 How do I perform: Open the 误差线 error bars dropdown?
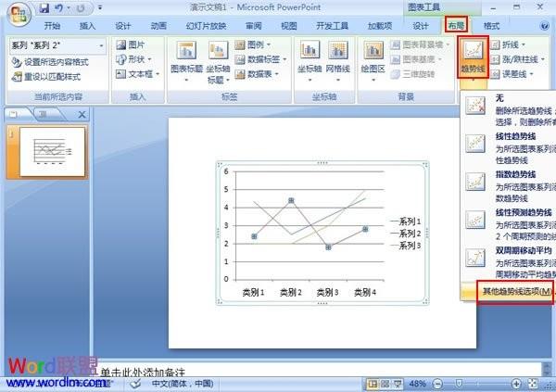[x=512, y=74]
